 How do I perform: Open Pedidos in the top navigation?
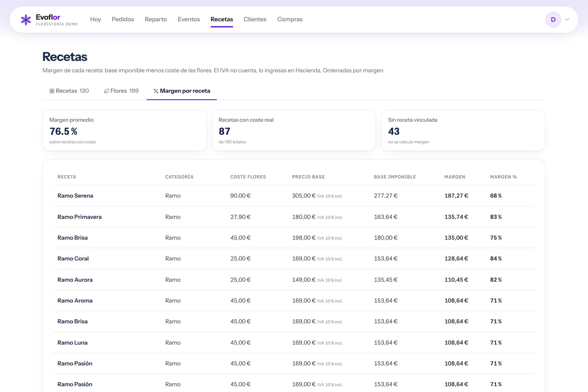(x=123, y=19)
